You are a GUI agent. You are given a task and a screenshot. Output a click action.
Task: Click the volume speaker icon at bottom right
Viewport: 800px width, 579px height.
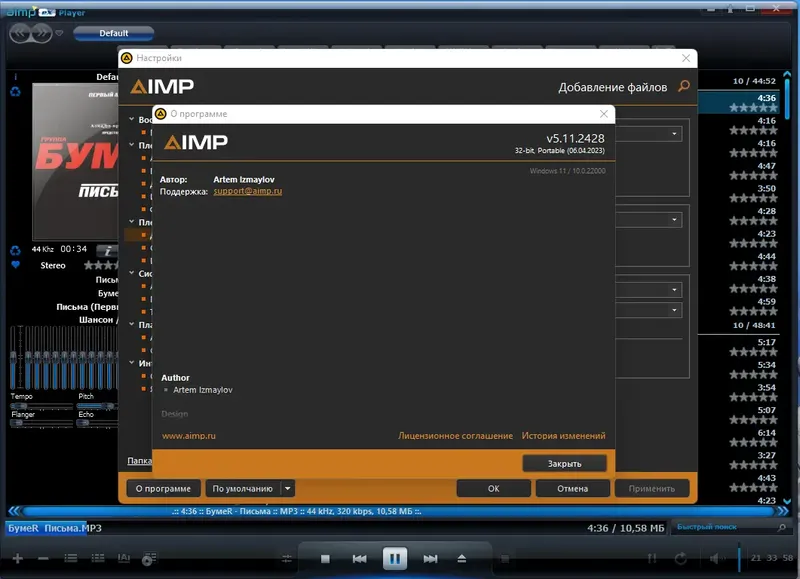pyautogui.click(x=714, y=557)
